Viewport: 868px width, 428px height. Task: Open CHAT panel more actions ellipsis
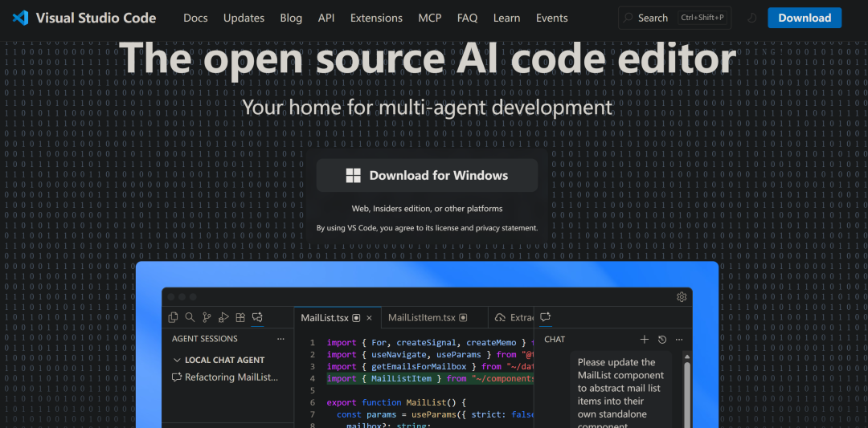[x=679, y=340]
